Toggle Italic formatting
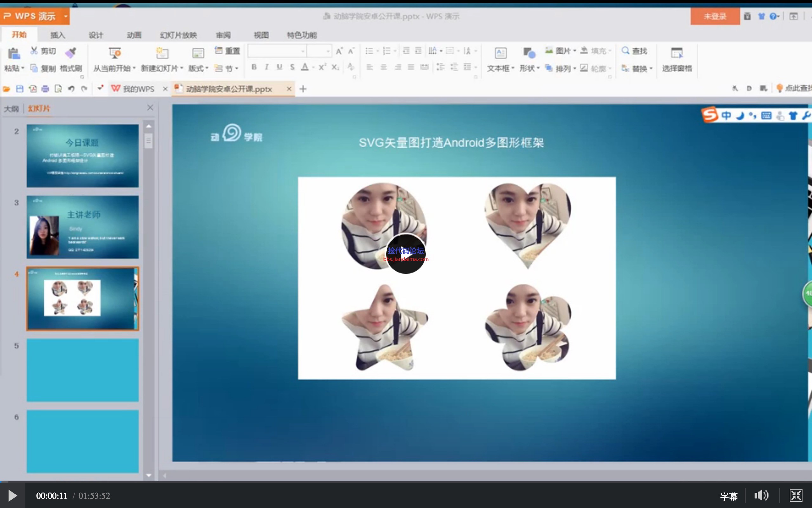 point(266,67)
